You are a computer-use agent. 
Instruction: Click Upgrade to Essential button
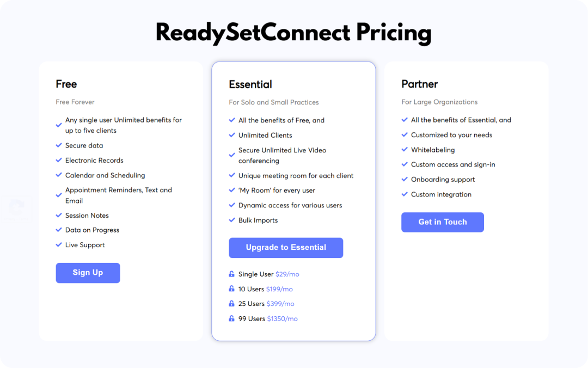pos(286,248)
